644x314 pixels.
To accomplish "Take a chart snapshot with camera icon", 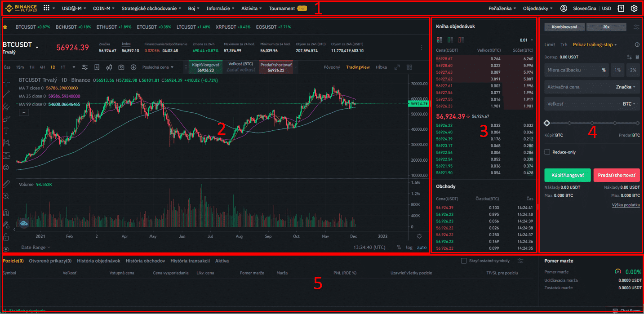I will tap(121, 67).
